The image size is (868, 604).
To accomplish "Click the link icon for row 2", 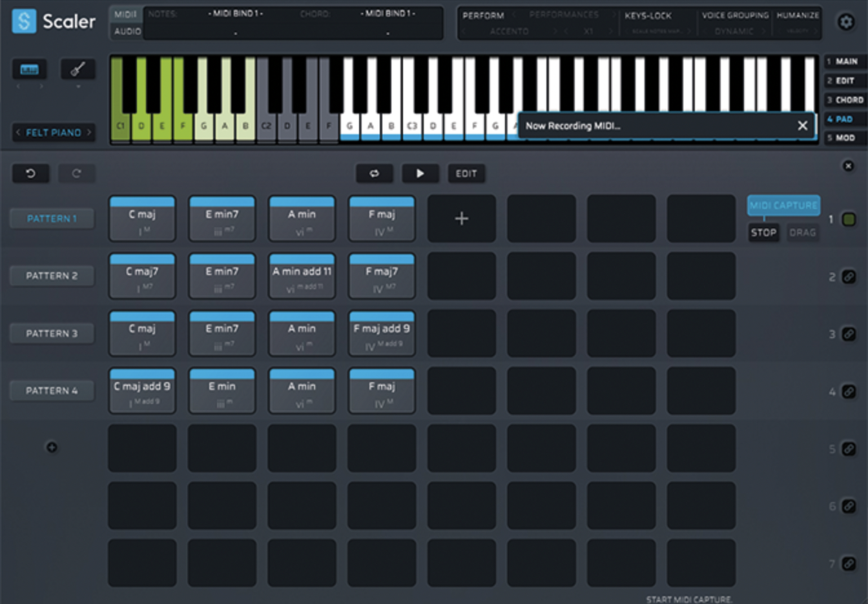I will coord(849,277).
